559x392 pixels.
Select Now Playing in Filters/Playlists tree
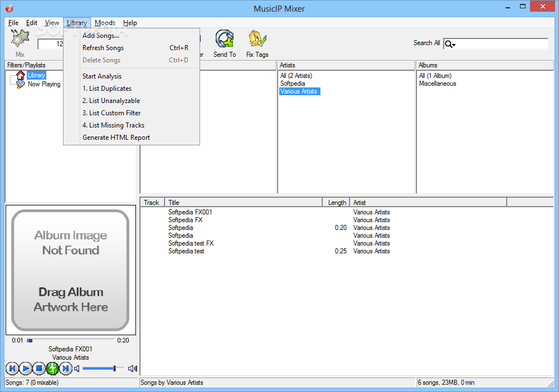44,84
